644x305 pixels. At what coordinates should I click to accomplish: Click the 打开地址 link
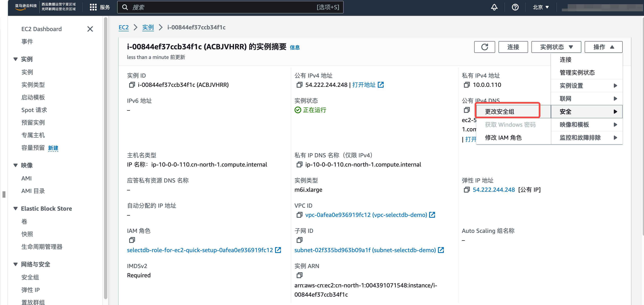pyautogui.click(x=364, y=85)
